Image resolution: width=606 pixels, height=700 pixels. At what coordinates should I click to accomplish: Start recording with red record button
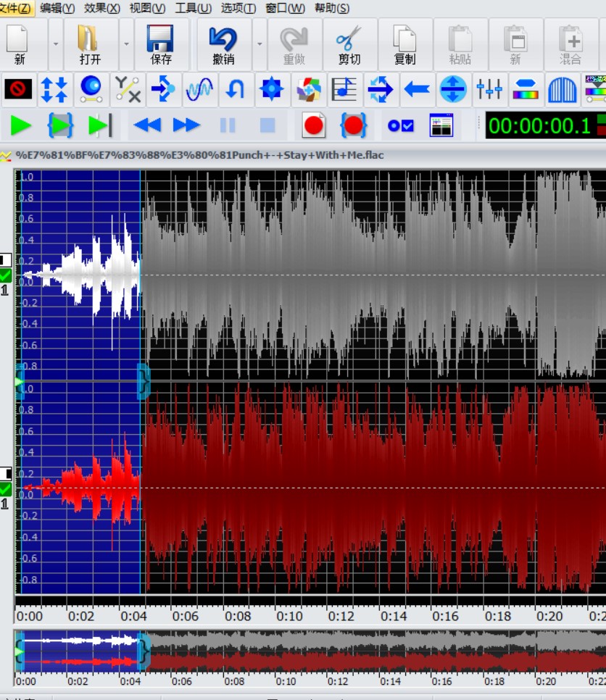[313, 125]
